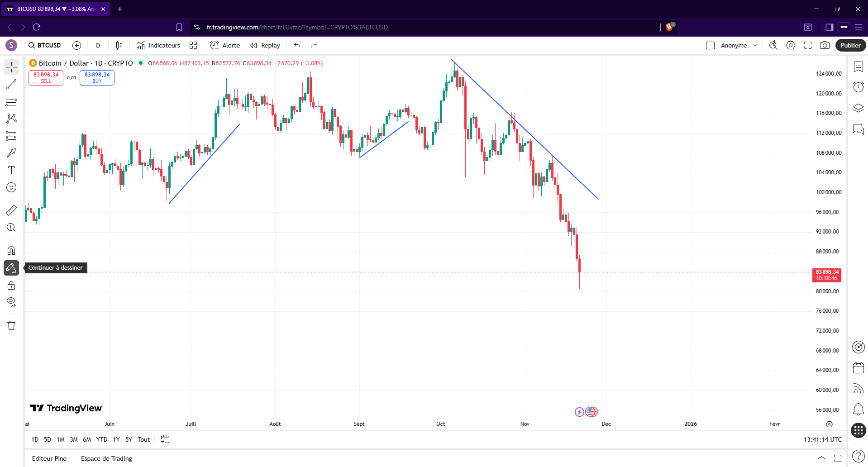
Task: Select the trend line drawing tool
Action: coord(11,84)
